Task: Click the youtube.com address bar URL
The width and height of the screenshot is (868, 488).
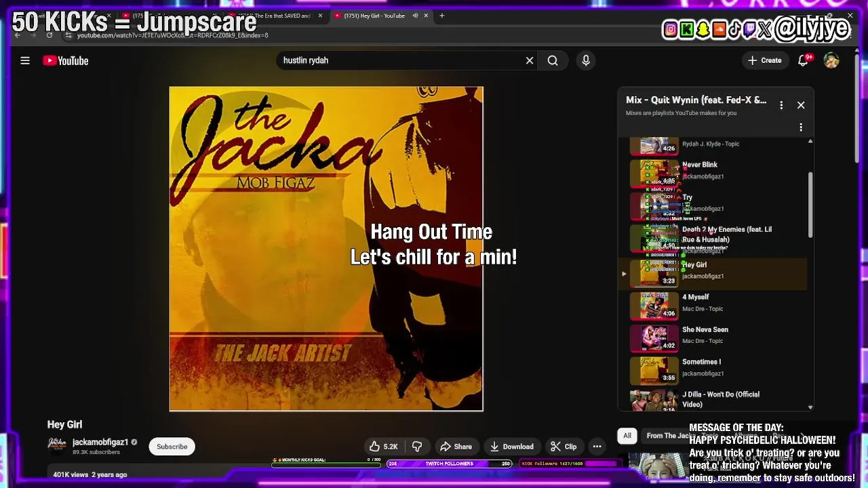Action: 172,35
